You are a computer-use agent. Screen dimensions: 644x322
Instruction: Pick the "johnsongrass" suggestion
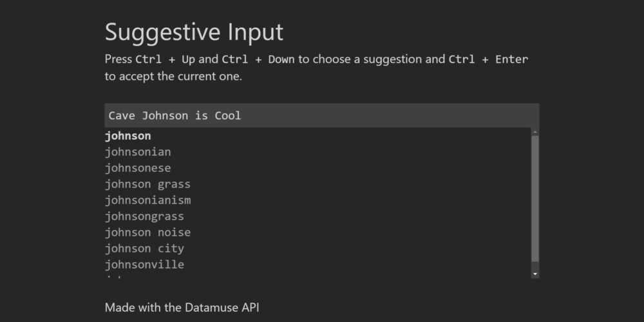(144, 216)
